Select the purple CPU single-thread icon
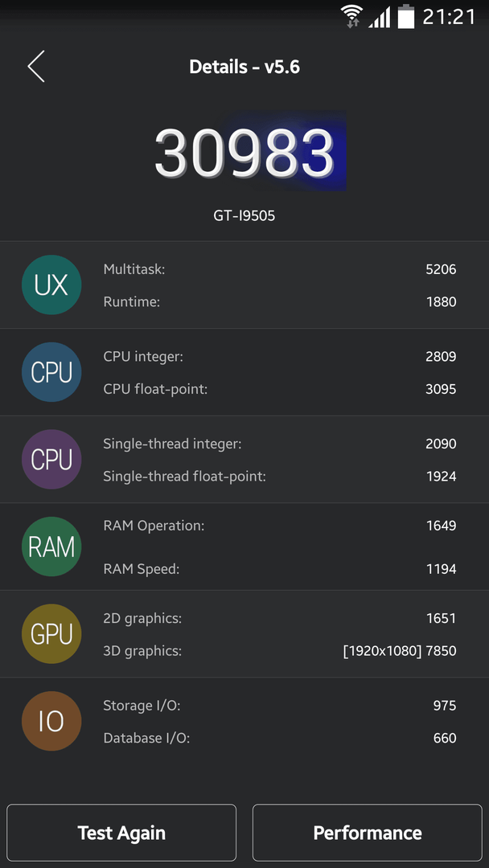 pyautogui.click(x=51, y=460)
